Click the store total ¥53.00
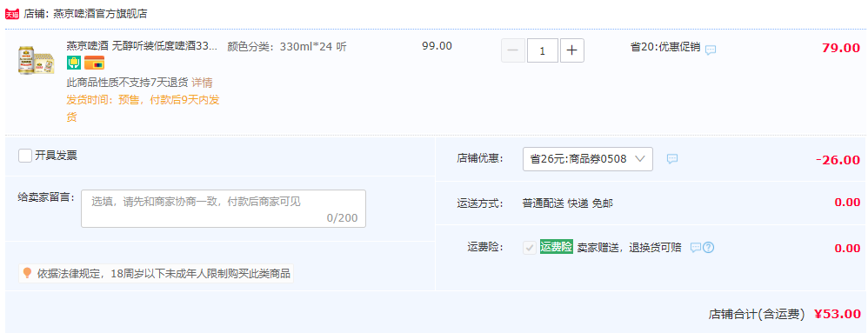 click(x=838, y=314)
